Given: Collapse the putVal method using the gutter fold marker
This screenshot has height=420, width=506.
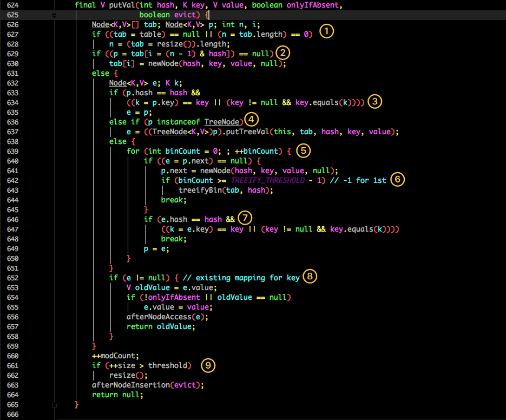Looking at the screenshot, I should [54, 16].
